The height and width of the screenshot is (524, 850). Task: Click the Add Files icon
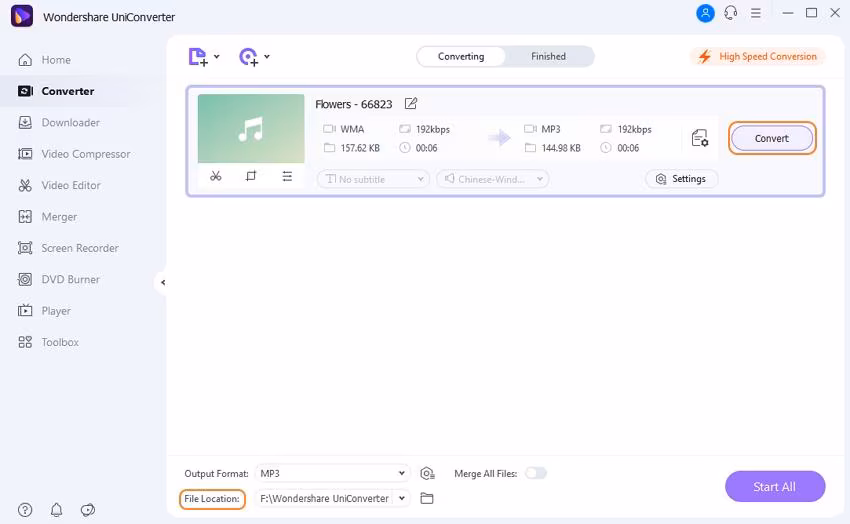tap(197, 56)
